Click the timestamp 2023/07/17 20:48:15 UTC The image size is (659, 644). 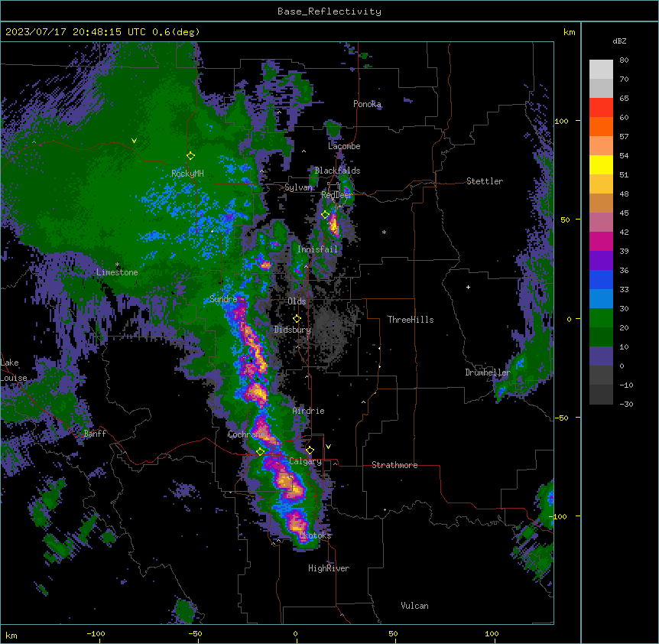(x=76, y=32)
